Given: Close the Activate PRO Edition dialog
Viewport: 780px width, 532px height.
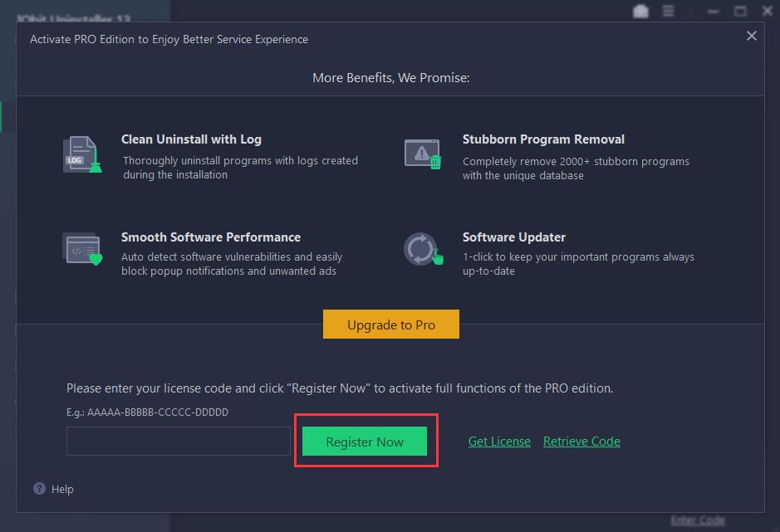Looking at the screenshot, I should [752, 36].
